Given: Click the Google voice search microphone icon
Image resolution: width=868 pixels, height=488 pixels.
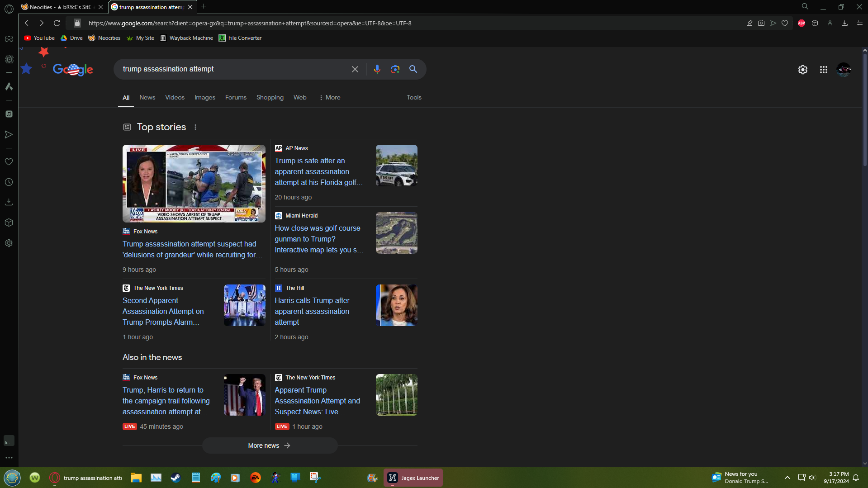Looking at the screenshot, I should pyautogui.click(x=377, y=69).
